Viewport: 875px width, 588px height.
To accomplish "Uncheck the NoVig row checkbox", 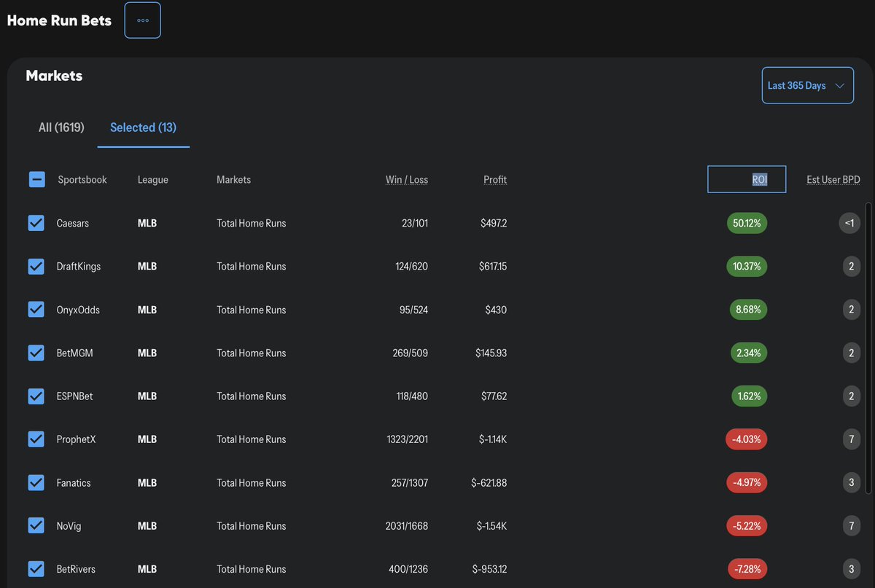I will coord(36,525).
